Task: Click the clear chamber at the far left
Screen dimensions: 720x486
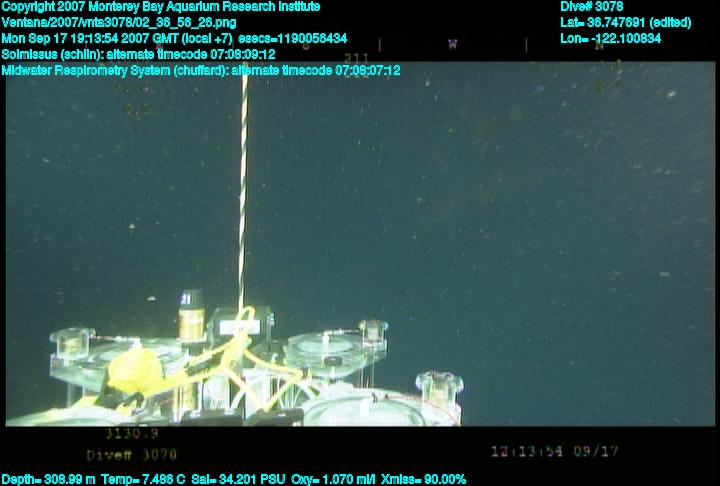Action: point(72,346)
